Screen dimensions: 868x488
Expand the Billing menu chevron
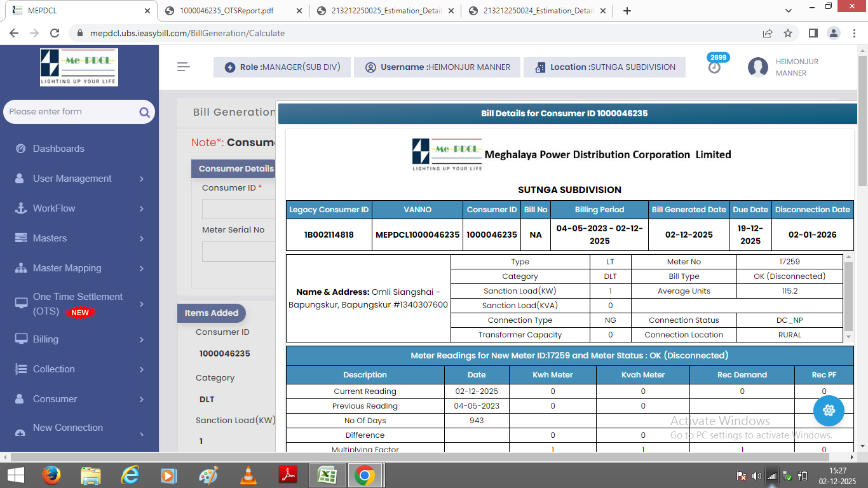click(x=142, y=340)
